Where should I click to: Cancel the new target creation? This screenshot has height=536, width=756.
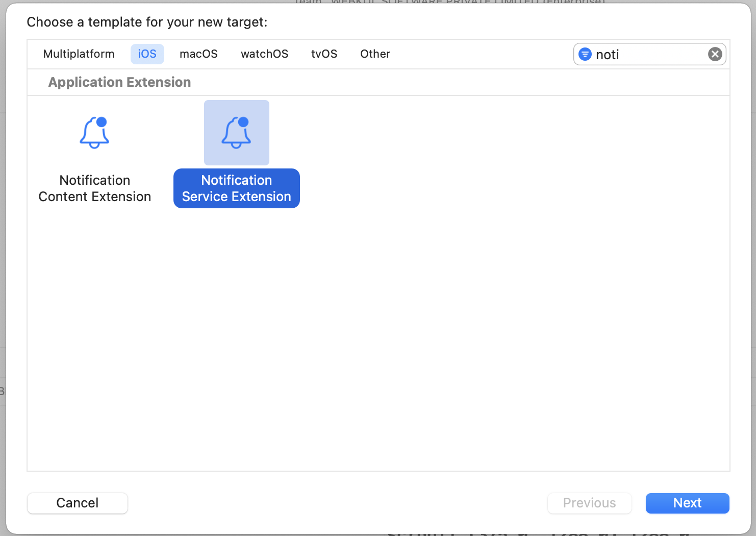[x=77, y=503]
